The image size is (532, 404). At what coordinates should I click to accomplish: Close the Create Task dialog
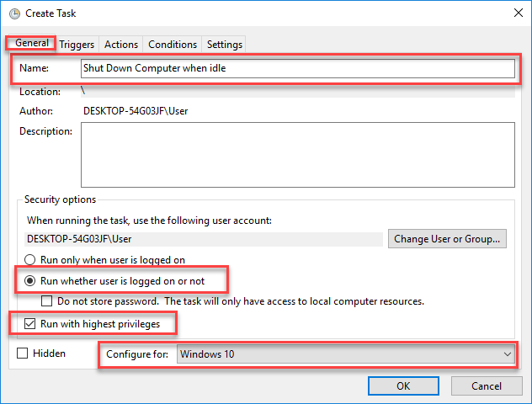tap(518, 13)
